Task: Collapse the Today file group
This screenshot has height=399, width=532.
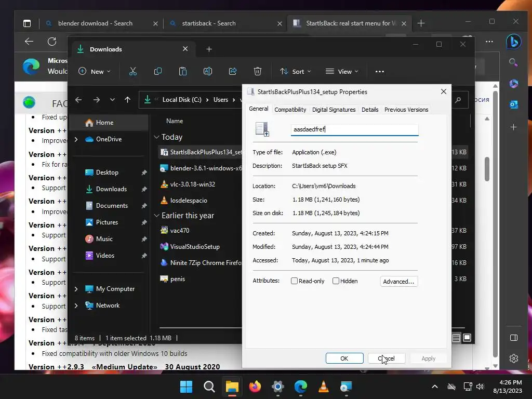Action: (156, 137)
